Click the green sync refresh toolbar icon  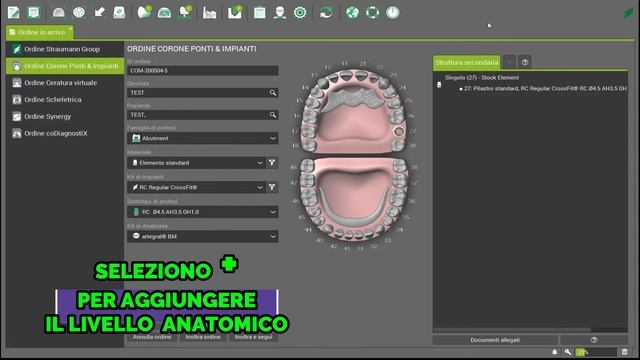[326, 13]
